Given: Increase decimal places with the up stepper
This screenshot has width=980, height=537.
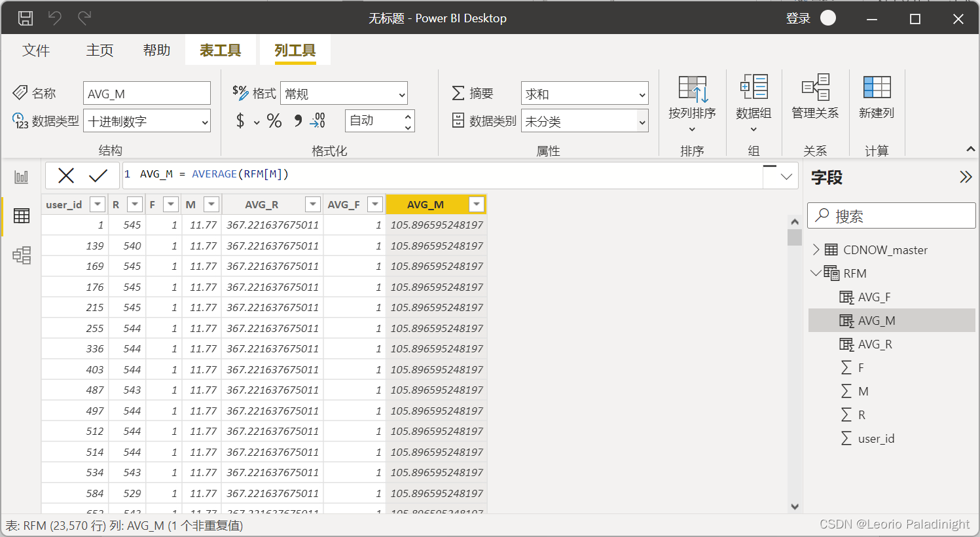Looking at the screenshot, I should pos(408,116).
